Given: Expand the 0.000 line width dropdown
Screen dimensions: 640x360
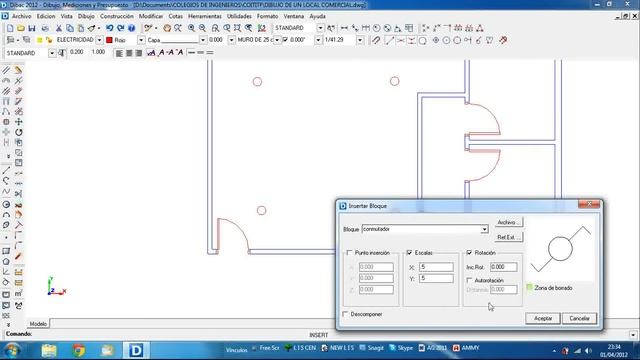Looking at the screenshot, I should (231, 40).
